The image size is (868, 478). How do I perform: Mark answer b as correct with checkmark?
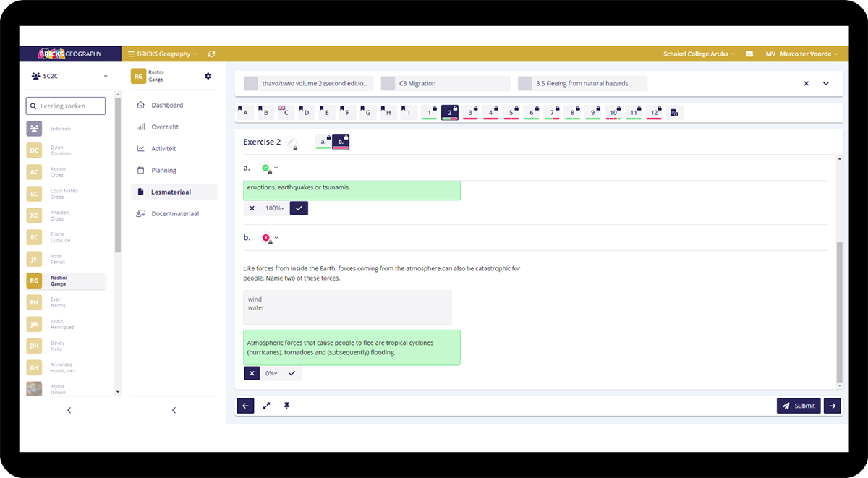tap(292, 374)
